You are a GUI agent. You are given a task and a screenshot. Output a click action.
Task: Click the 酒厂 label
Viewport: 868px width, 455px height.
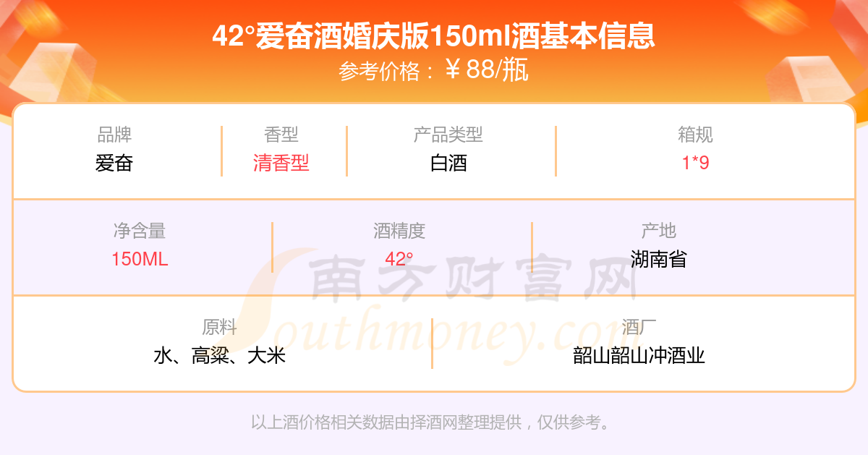[x=639, y=327]
